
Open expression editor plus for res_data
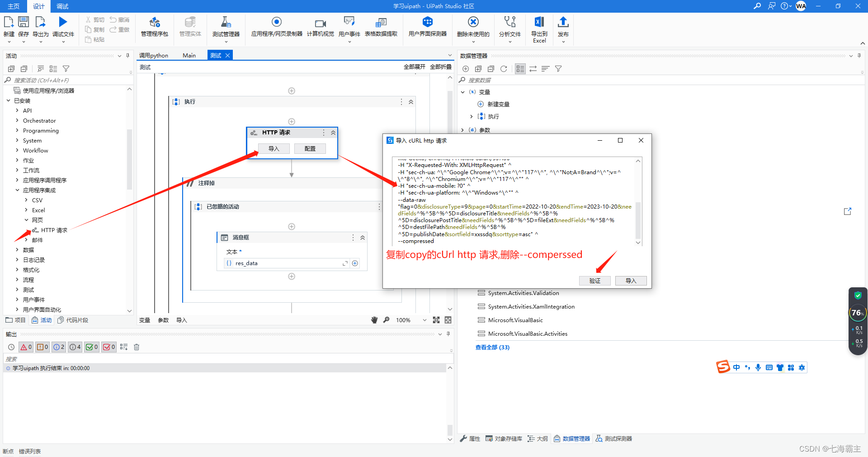pyautogui.click(x=355, y=263)
